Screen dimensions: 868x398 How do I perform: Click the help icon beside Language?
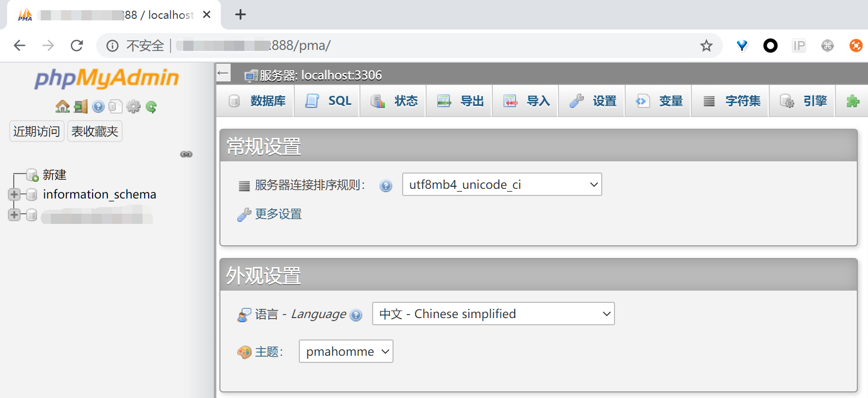pos(356,315)
